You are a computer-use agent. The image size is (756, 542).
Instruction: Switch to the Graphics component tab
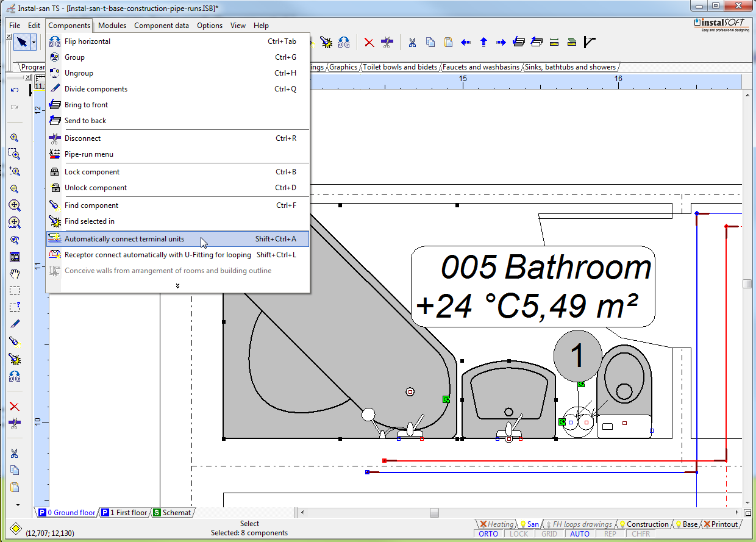click(343, 67)
